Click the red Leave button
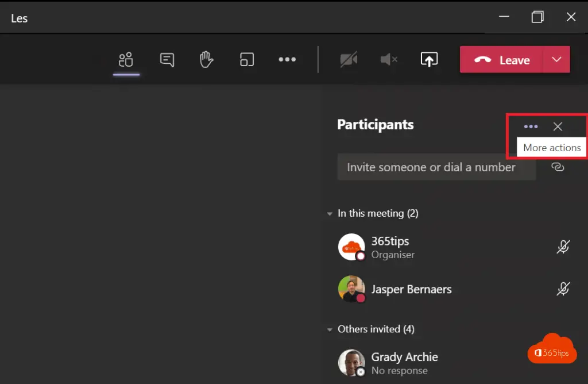The image size is (588, 384). point(501,60)
